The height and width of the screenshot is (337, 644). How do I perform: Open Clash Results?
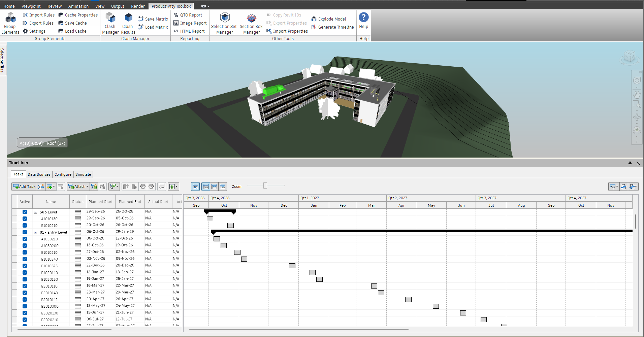(x=128, y=23)
